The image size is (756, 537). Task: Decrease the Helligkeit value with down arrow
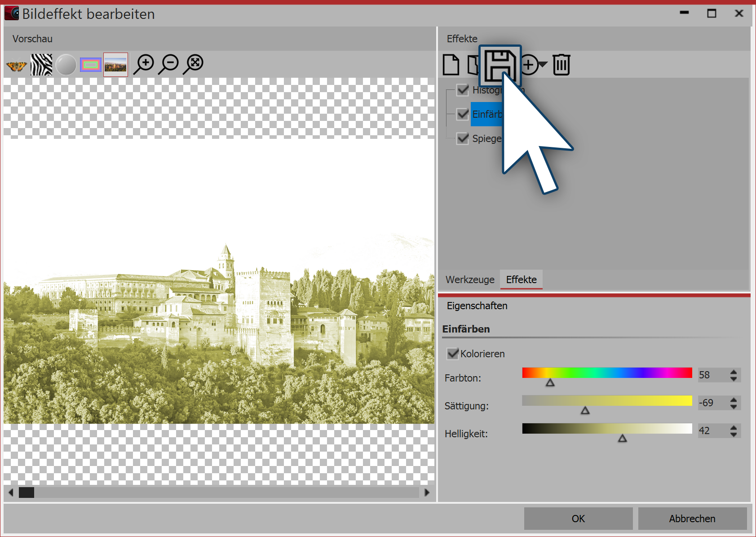(734, 435)
